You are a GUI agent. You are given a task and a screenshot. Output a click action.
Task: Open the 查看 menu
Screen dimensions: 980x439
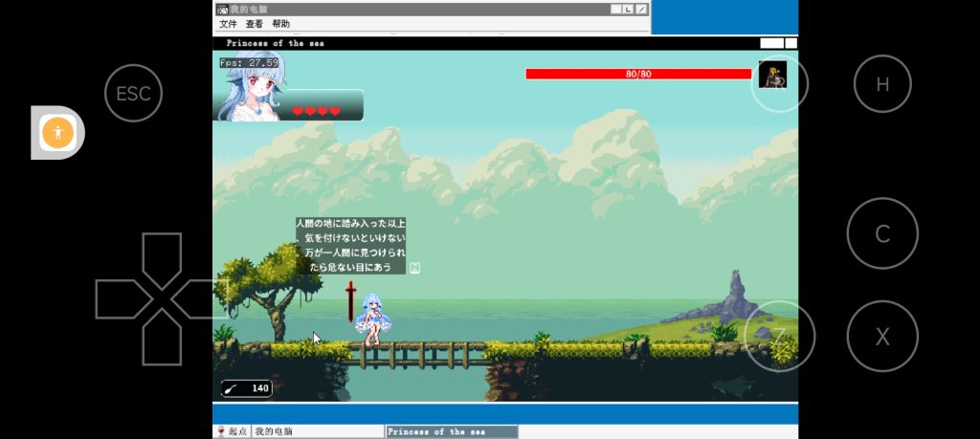pyautogui.click(x=255, y=24)
